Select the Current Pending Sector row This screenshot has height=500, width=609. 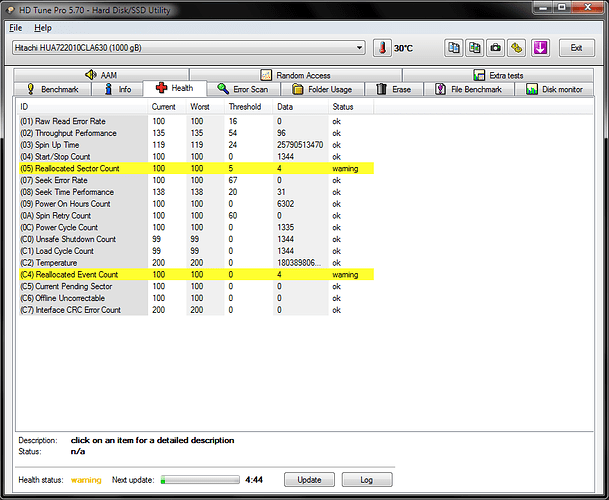tap(196, 286)
